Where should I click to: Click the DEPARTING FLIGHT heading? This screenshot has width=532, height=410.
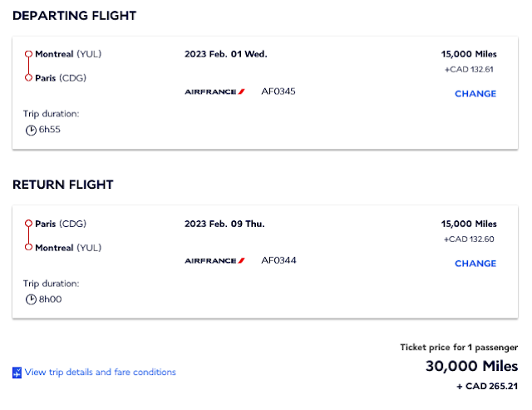[x=75, y=16]
